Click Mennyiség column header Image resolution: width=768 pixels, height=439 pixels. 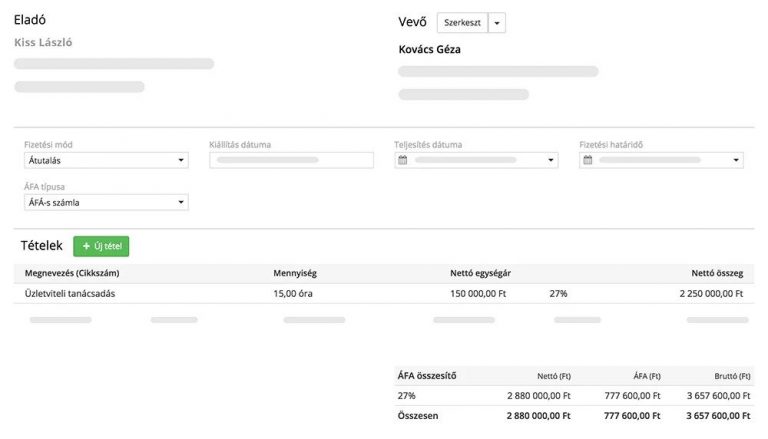coord(296,272)
